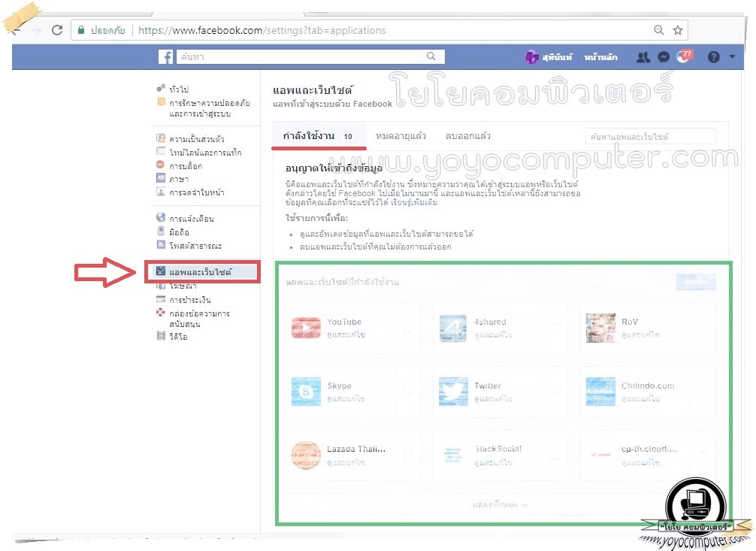Image resolution: width=756 pixels, height=551 pixels.
Task: Check the box next to Twitter
Action: [555, 392]
